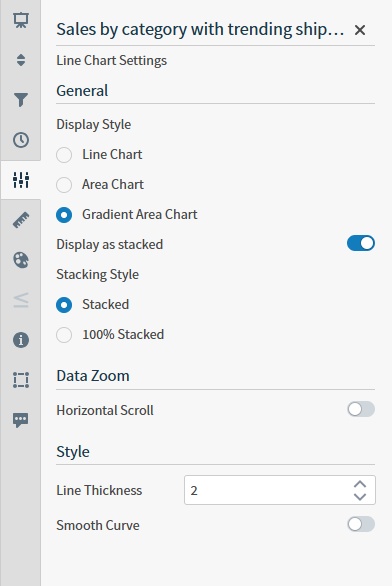Decrease Line Thickness with down arrow
This screenshot has width=392, height=586.
coord(360,497)
